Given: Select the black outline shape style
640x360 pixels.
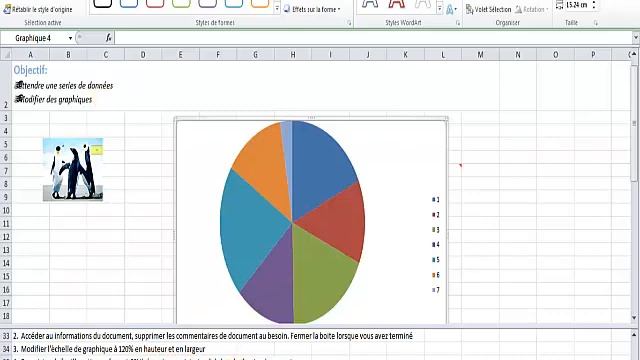Looking at the screenshot, I should point(102,3).
